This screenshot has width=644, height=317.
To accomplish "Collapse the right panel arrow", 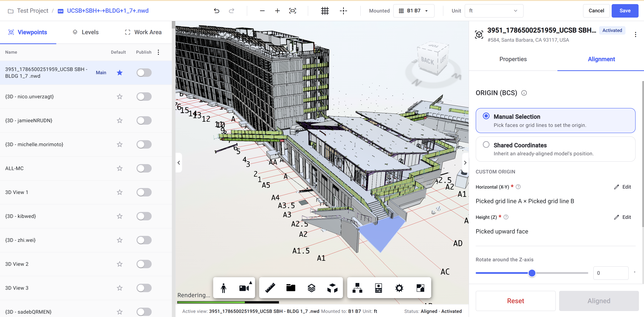I will pyautogui.click(x=465, y=163).
